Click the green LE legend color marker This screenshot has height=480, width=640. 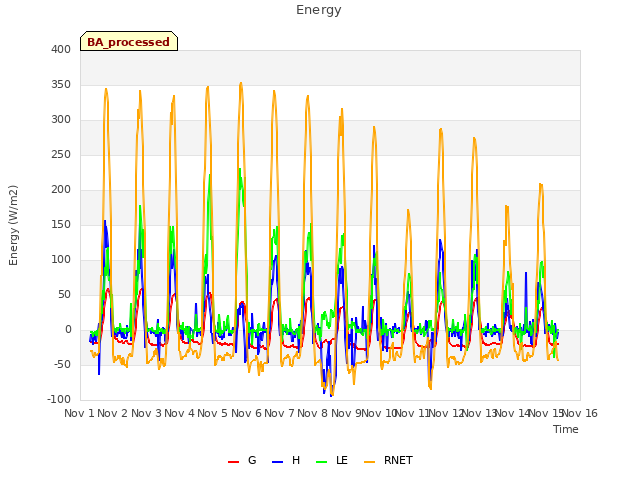click(322, 462)
